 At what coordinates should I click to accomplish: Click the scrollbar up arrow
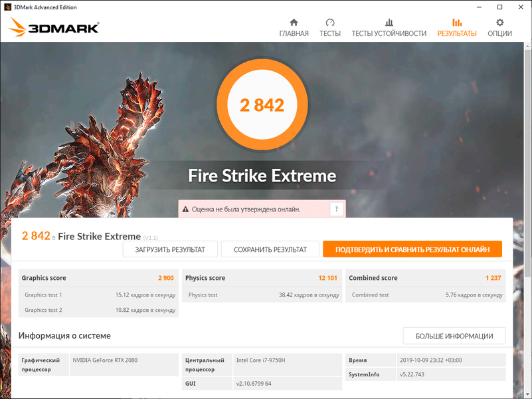[527, 45]
